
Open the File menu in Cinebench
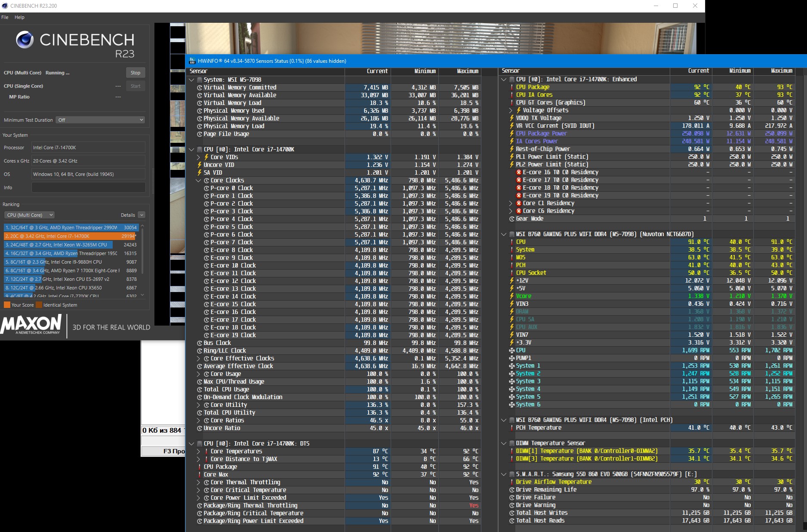(x=5, y=17)
